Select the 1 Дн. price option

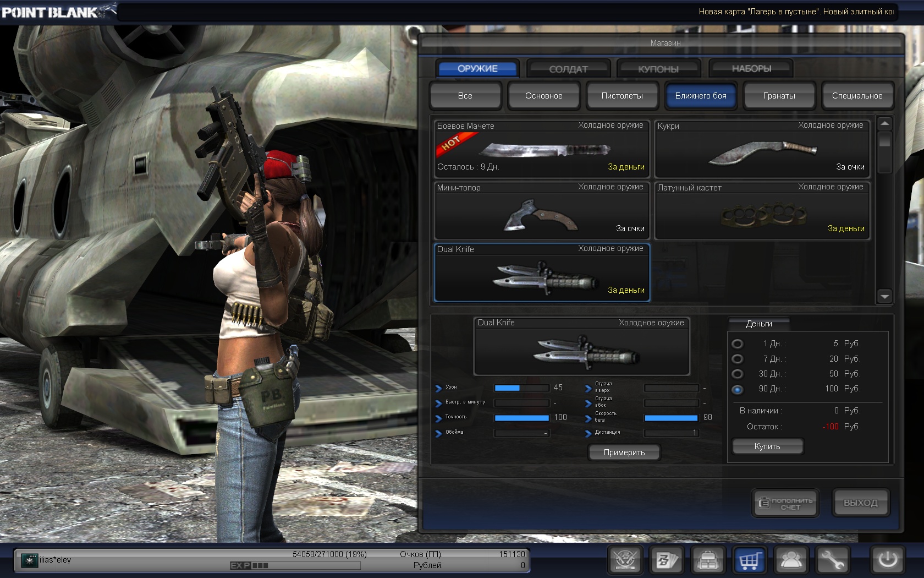point(738,343)
